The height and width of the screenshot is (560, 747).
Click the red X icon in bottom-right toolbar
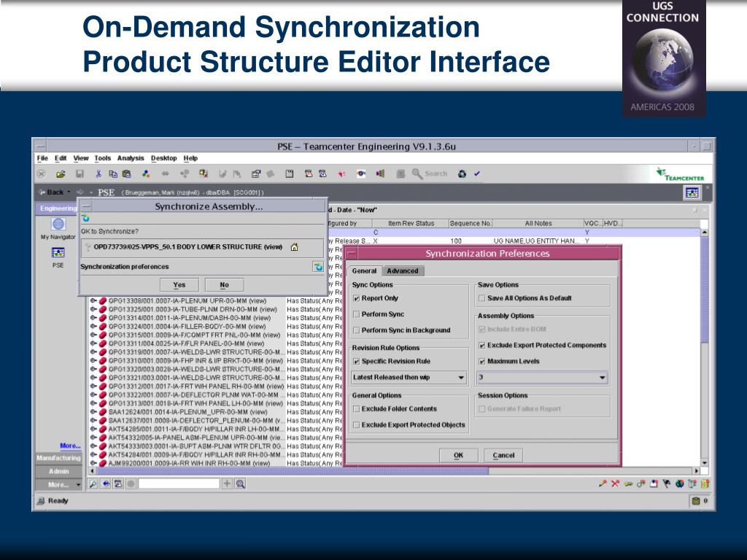point(615,484)
